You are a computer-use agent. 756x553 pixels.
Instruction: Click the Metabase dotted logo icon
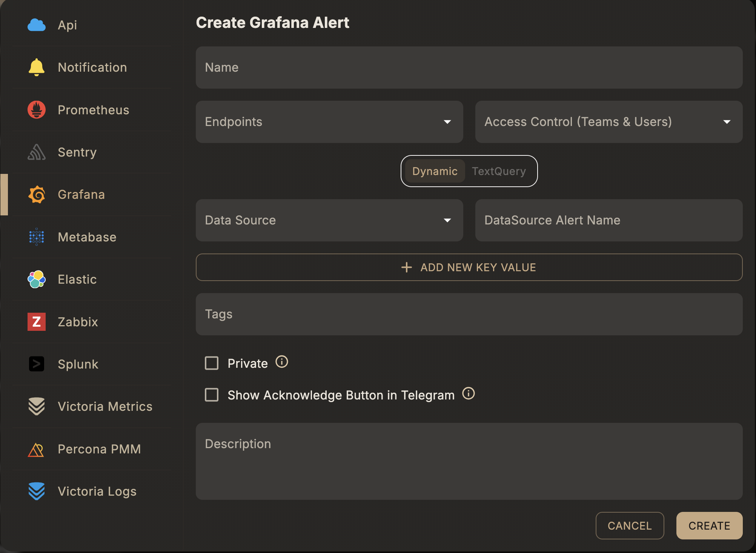37,237
